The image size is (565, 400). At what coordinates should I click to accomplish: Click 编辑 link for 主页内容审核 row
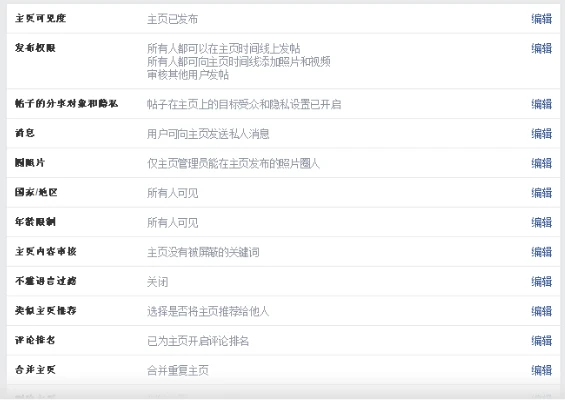coord(542,252)
